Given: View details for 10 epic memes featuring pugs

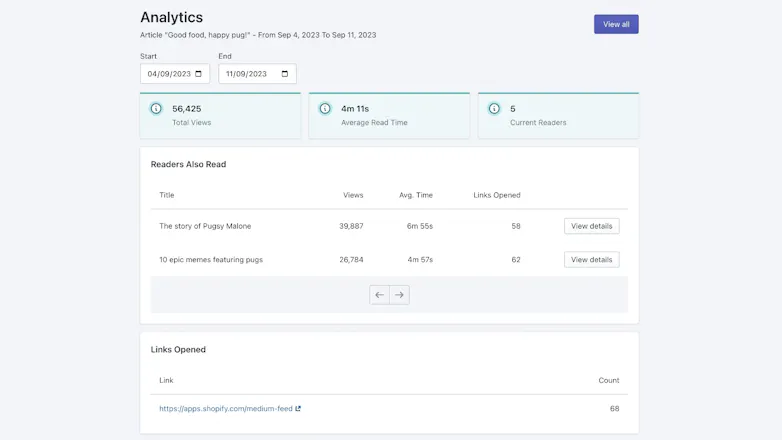Looking at the screenshot, I should (591, 259).
